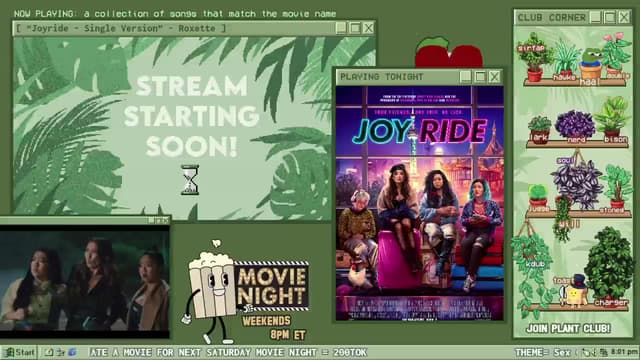Screen dimensions: 640x360
Task: Click the Stream Starting Soon banner
Action: (192, 116)
